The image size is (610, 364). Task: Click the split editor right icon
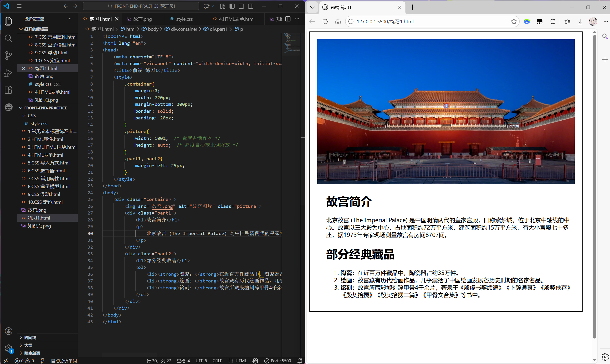click(288, 19)
